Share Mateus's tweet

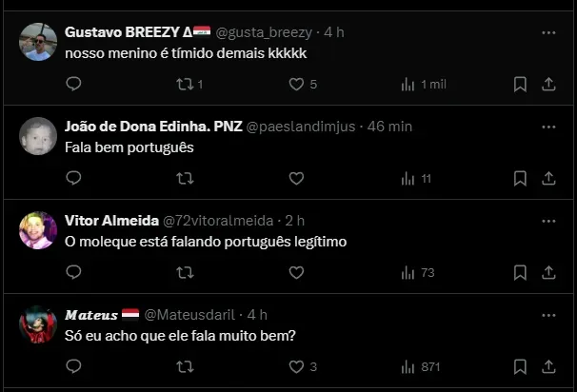(548, 366)
